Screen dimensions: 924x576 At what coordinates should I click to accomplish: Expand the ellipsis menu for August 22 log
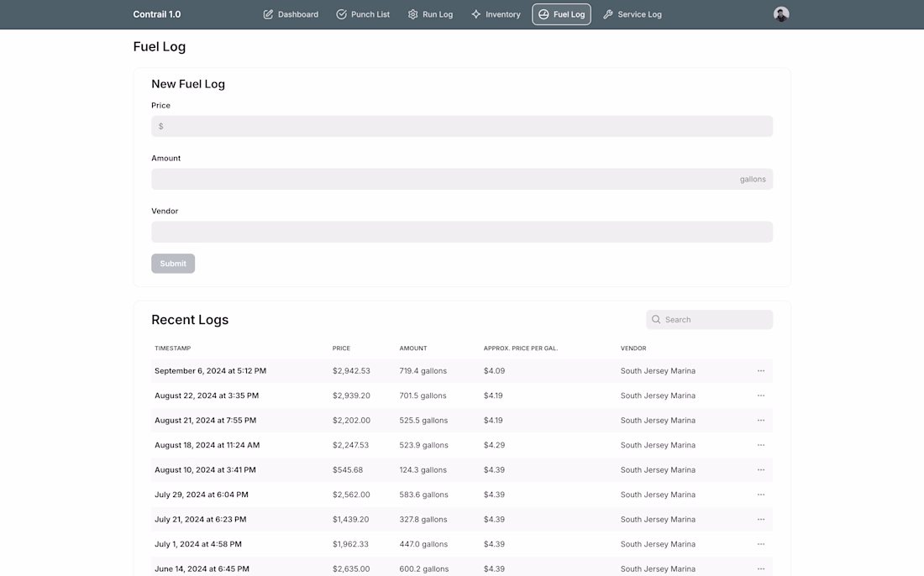pyautogui.click(x=761, y=395)
